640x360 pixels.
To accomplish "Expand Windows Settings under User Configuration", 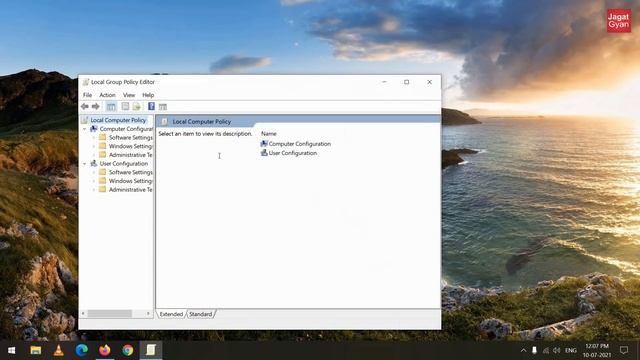I will point(94,181).
